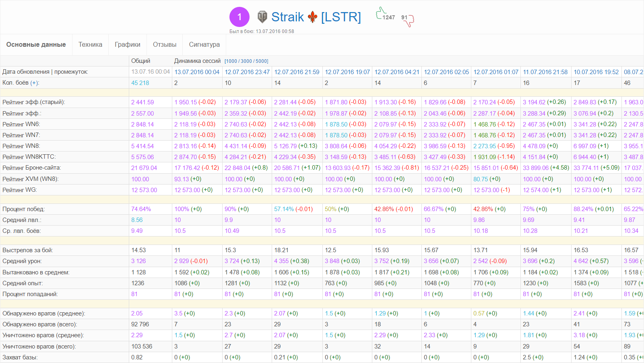Open the Сигнатура tab

(x=204, y=45)
